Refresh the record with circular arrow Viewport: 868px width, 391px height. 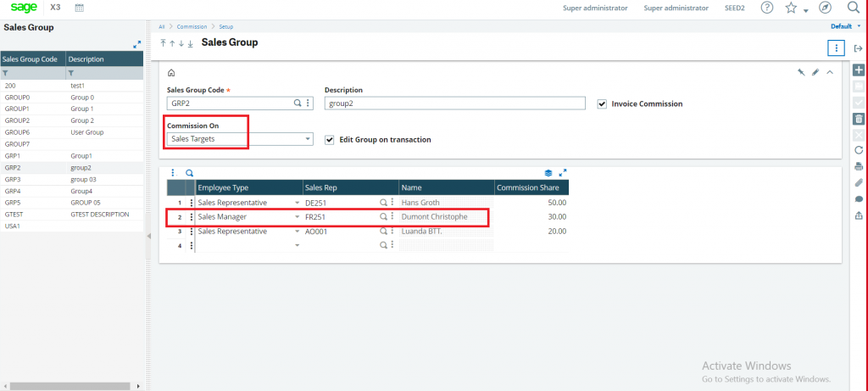tap(859, 150)
